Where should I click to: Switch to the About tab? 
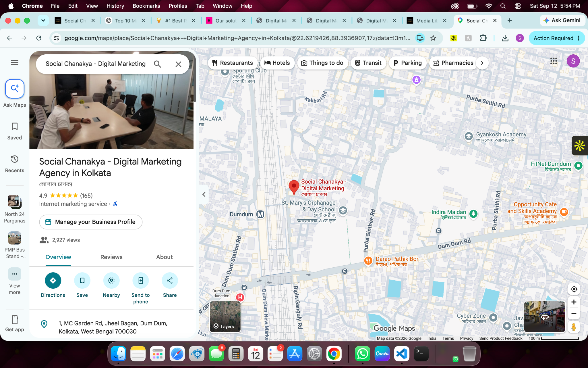point(165,257)
